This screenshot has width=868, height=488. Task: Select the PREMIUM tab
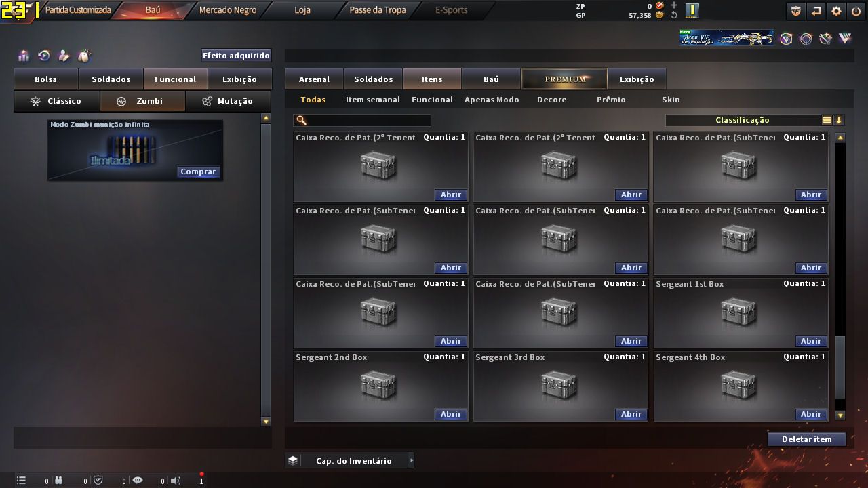click(564, 79)
